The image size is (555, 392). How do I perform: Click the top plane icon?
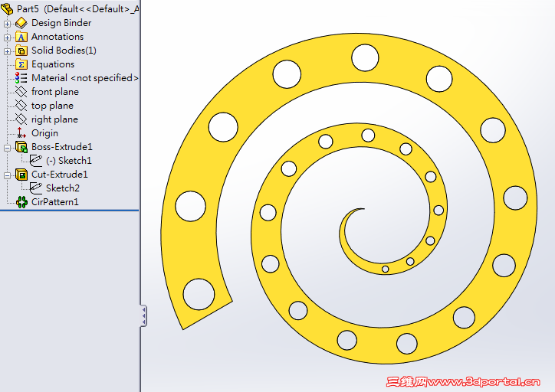[x=21, y=106]
